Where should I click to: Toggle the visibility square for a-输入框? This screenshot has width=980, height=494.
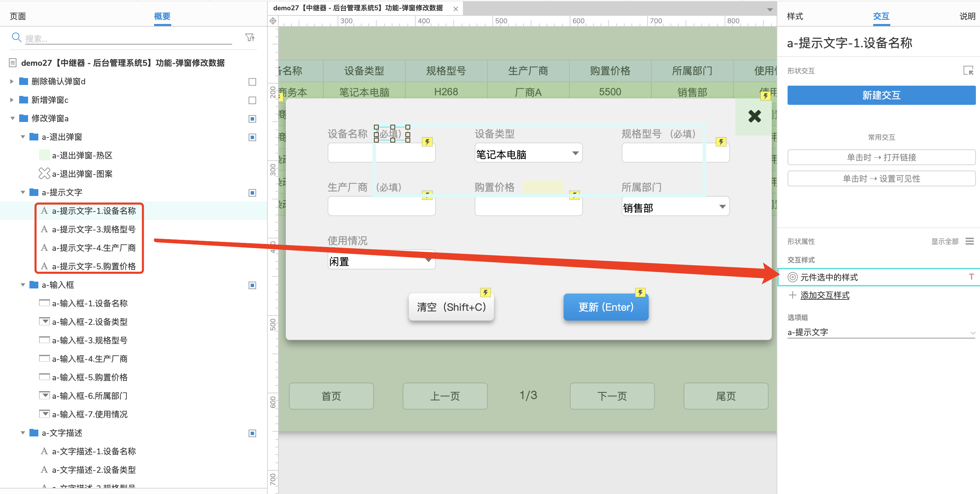[252, 285]
